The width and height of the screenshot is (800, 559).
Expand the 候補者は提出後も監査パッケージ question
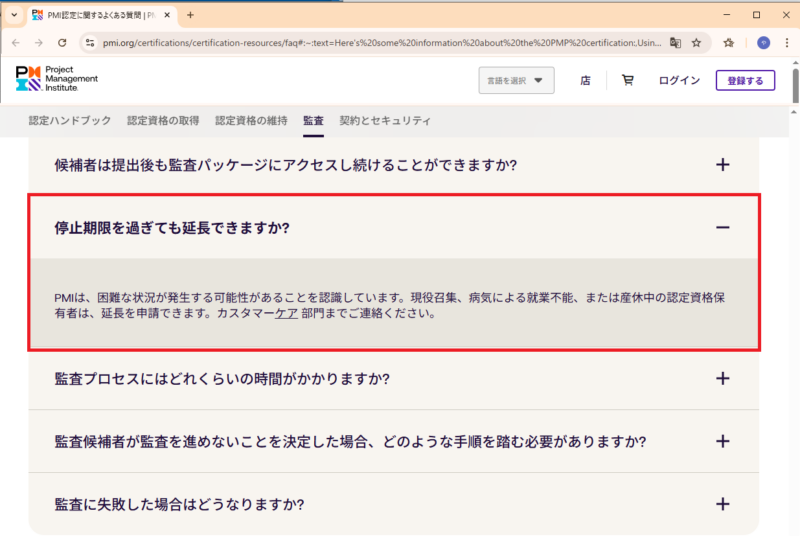pyautogui.click(x=722, y=165)
